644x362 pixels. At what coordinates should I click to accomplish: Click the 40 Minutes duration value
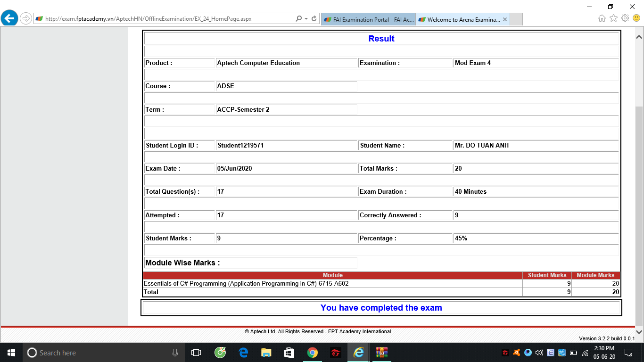[x=471, y=191]
